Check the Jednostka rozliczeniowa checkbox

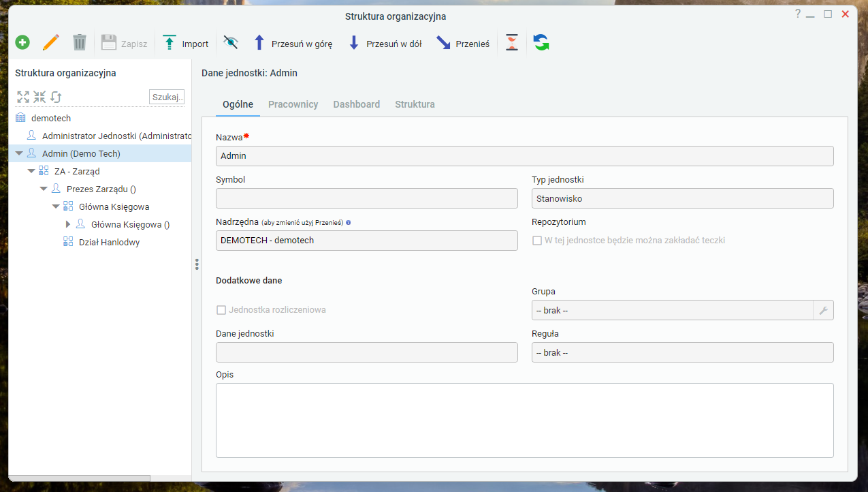click(x=221, y=310)
